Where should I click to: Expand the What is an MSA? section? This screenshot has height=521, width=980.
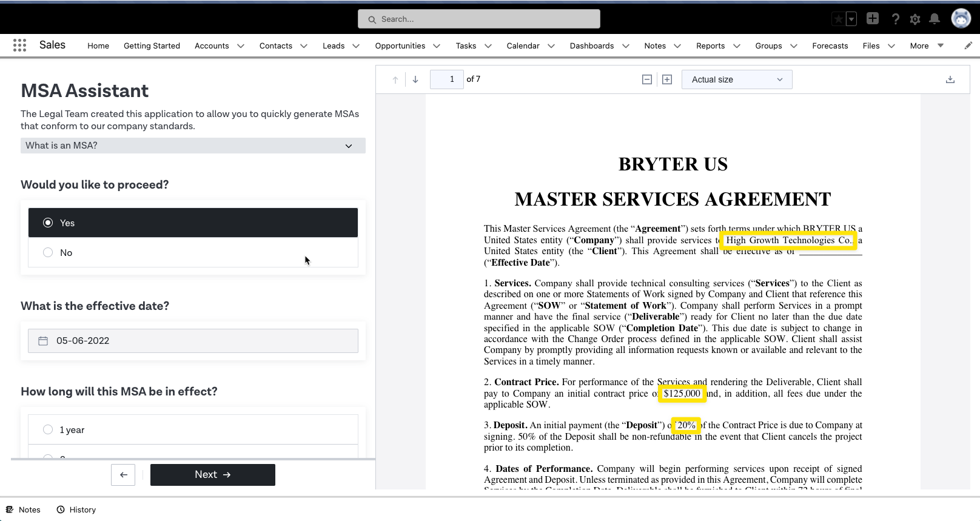click(193, 146)
